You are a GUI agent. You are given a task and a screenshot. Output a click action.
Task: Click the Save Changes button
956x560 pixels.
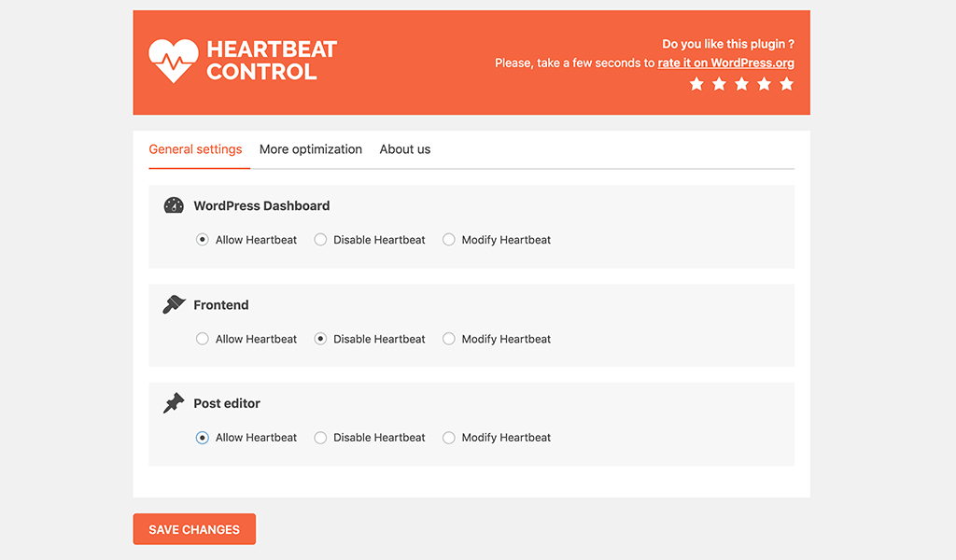coord(194,529)
